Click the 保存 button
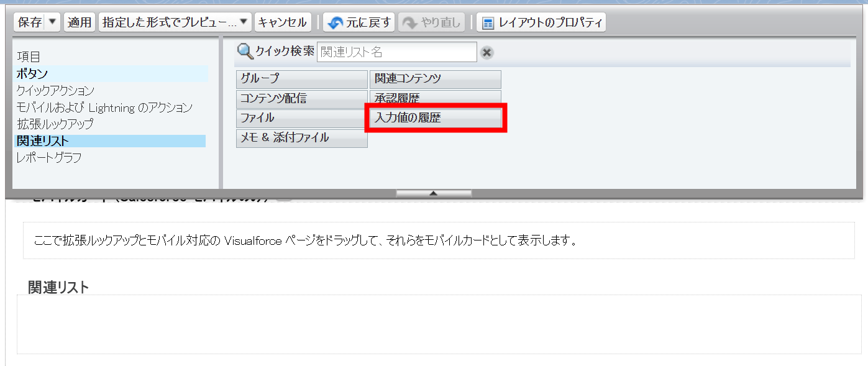Screen dimensions: 868x366 [x=29, y=22]
